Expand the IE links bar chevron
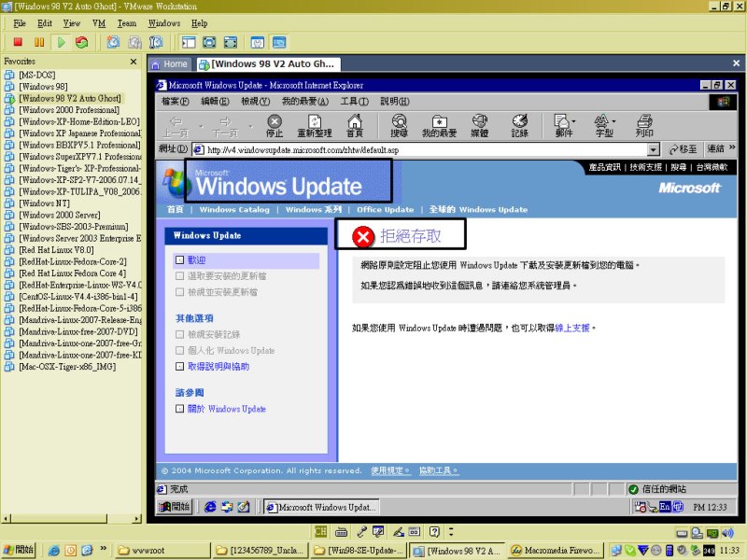Viewport: 747px width, 560px height. [x=732, y=148]
